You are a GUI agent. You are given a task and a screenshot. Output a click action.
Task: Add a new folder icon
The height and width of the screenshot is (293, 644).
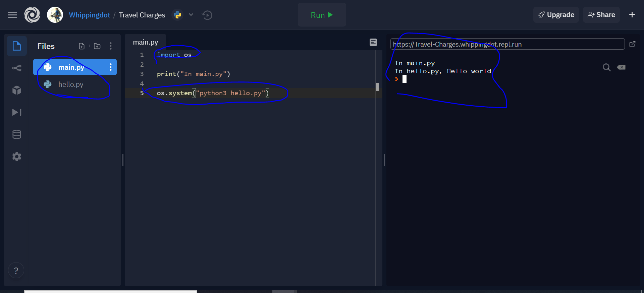(97, 46)
